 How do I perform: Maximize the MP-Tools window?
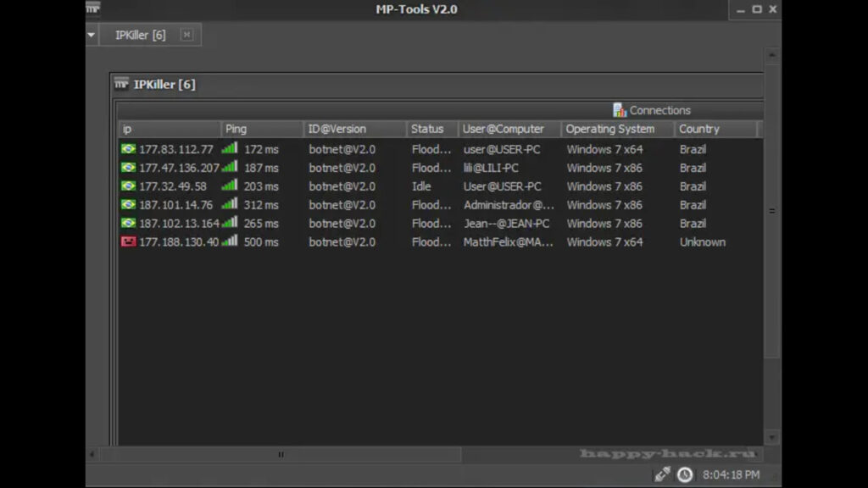click(x=757, y=8)
